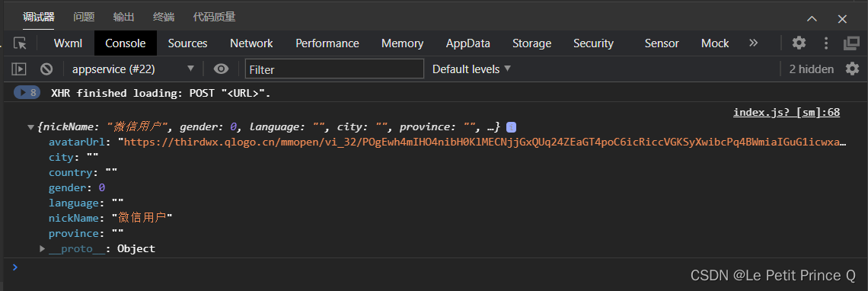Switch to the AppData tab
This screenshot has width=868, height=291.
click(x=468, y=43)
